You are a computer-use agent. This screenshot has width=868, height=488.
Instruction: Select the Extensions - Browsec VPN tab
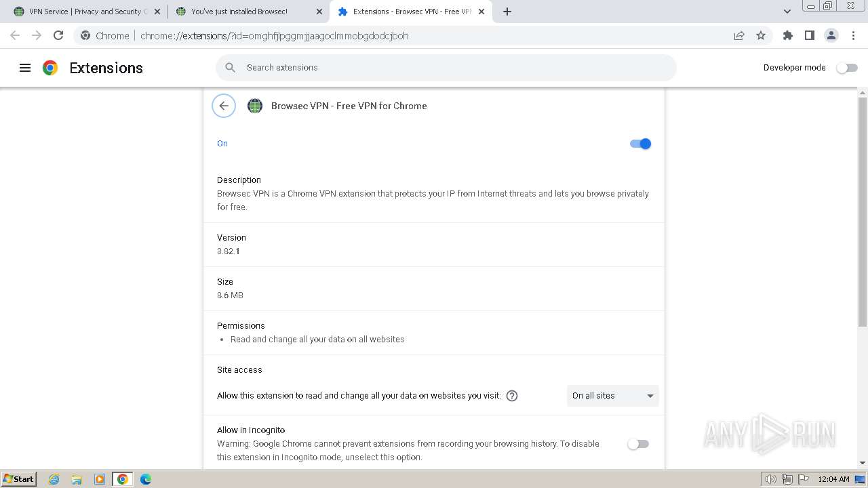412,12
